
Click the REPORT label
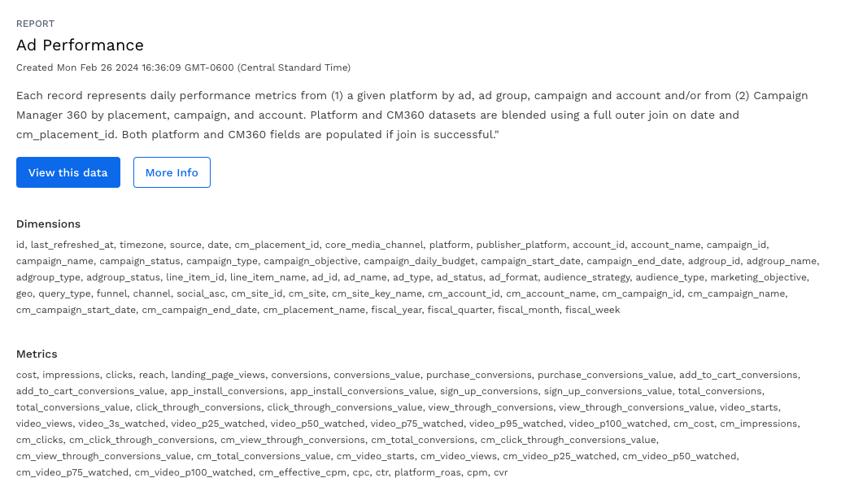tap(34, 24)
